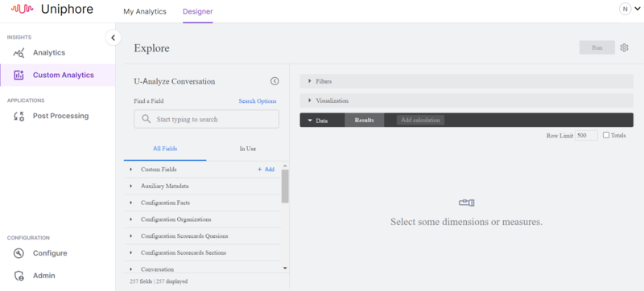This screenshot has height=291, width=644.
Task: Switch to My Analytics tab
Action: 145,11
